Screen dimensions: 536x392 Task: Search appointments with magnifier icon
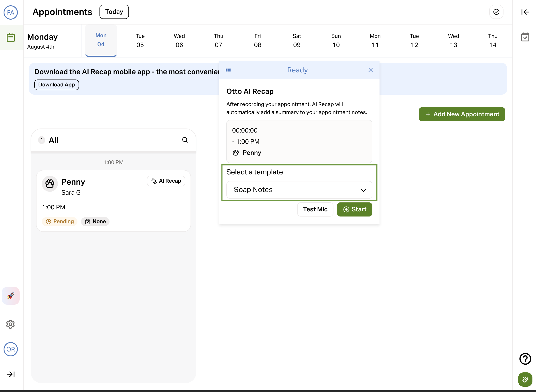click(185, 140)
